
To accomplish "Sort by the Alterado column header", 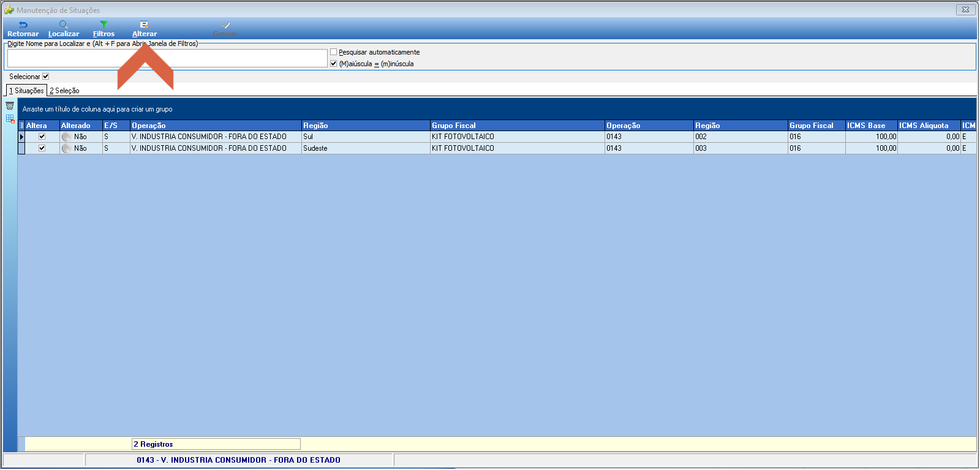I will [x=81, y=126].
